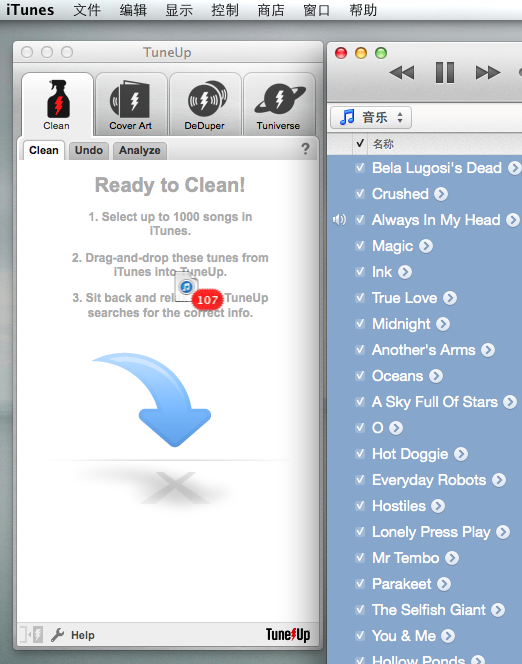Toggle checkbox for Always In My Head
This screenshot has width=522, height=664.
pos(360,220)
